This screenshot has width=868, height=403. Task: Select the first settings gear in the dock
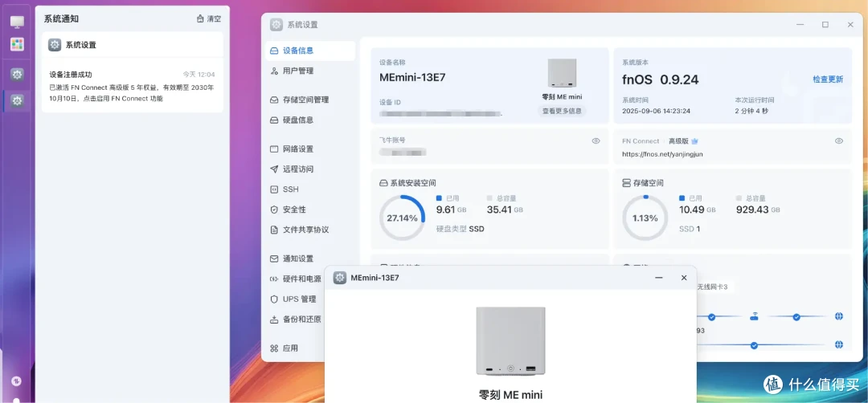pos(17,74)
